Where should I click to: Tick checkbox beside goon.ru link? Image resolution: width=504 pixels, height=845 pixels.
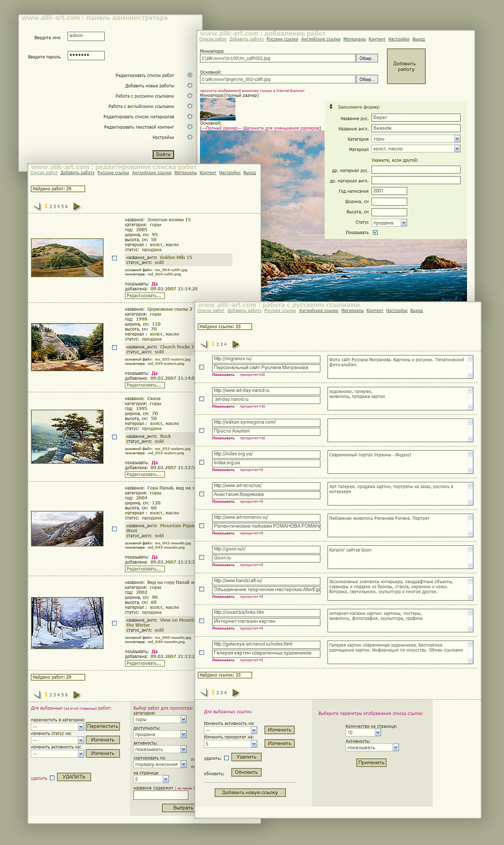(x=202, y=557)
